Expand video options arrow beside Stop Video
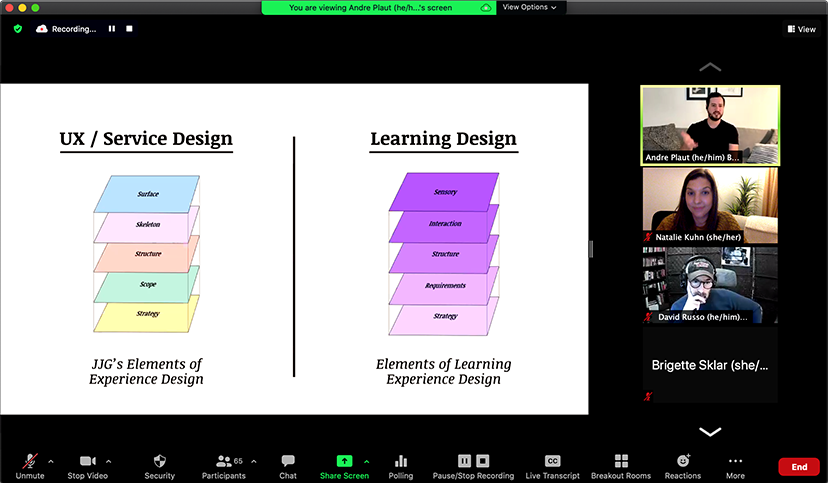The image size is (828, 483). click(x=108, y=461)
